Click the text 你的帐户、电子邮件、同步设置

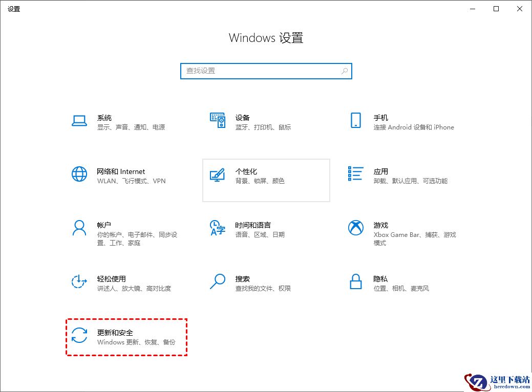(137, 238)
